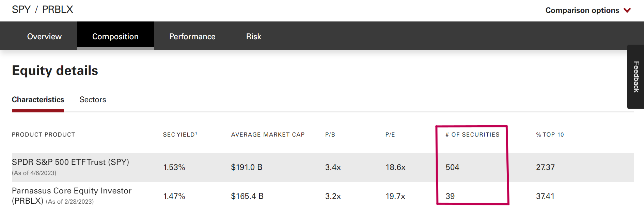The image size is (644, 219).
Task: Click the SEC Yield footnote superscript 1
Action: 196,133
